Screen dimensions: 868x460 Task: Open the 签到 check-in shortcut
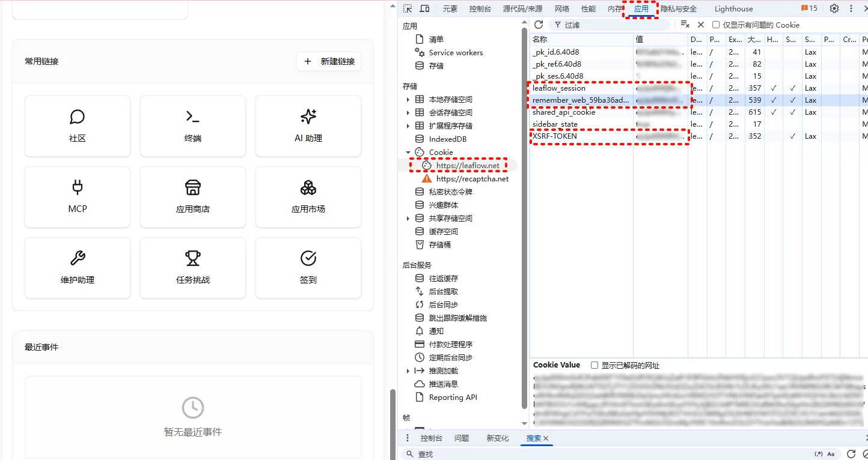[308, 268]
